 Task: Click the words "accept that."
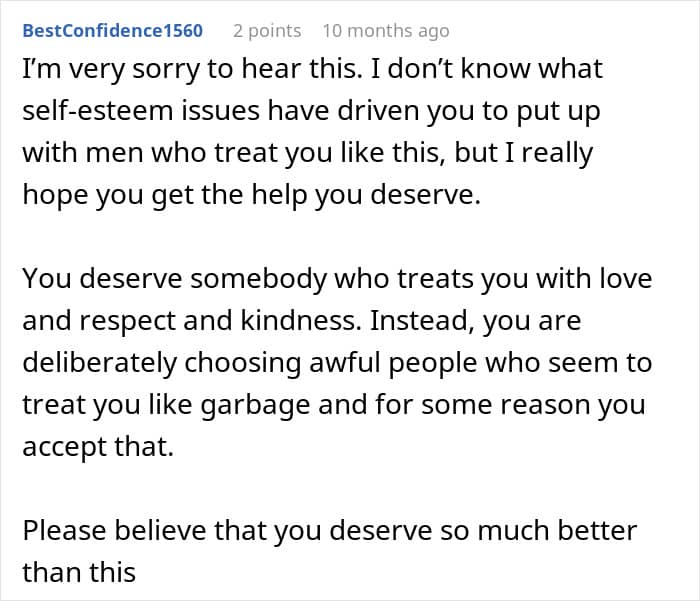(x=98, y=447)
